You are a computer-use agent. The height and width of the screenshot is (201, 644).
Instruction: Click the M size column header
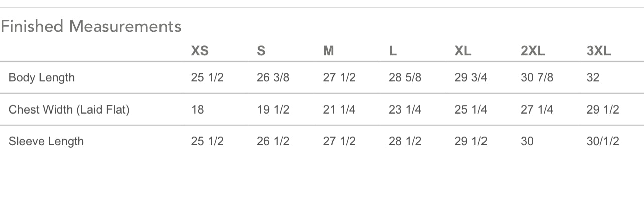click(x=328, y=51)
